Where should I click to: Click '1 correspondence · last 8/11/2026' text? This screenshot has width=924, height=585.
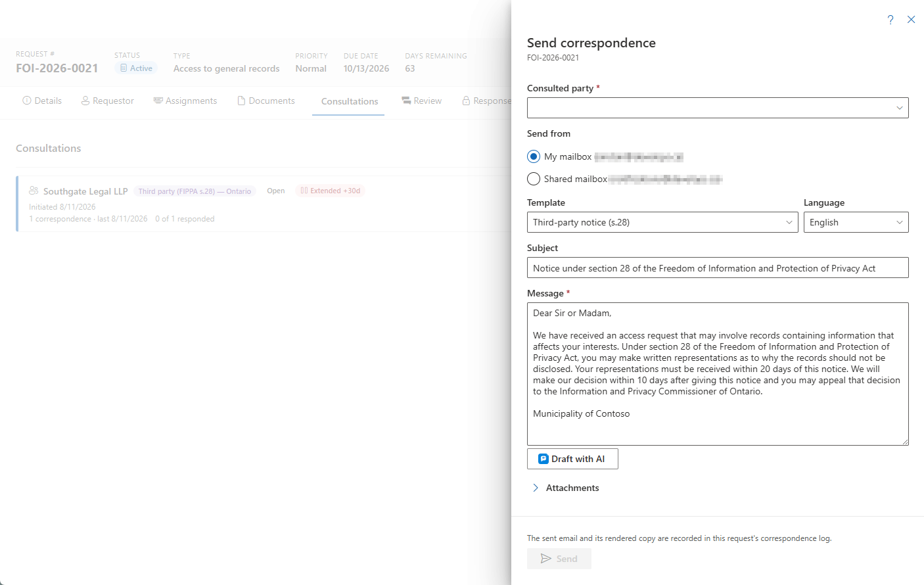click(88, 219)
